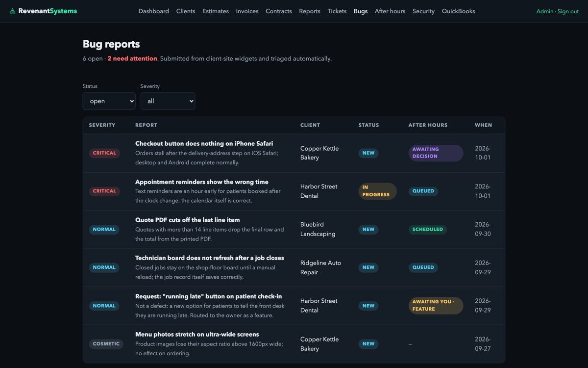Click the AWAITING DECISION after-hours badge
The height and width of the screenshot is (368, 588).
436,153
